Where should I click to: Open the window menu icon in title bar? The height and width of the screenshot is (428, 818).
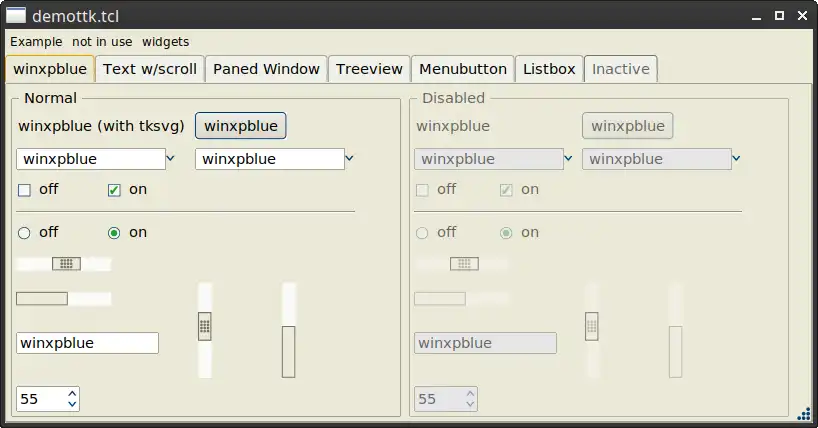click(x=16, y=17)
